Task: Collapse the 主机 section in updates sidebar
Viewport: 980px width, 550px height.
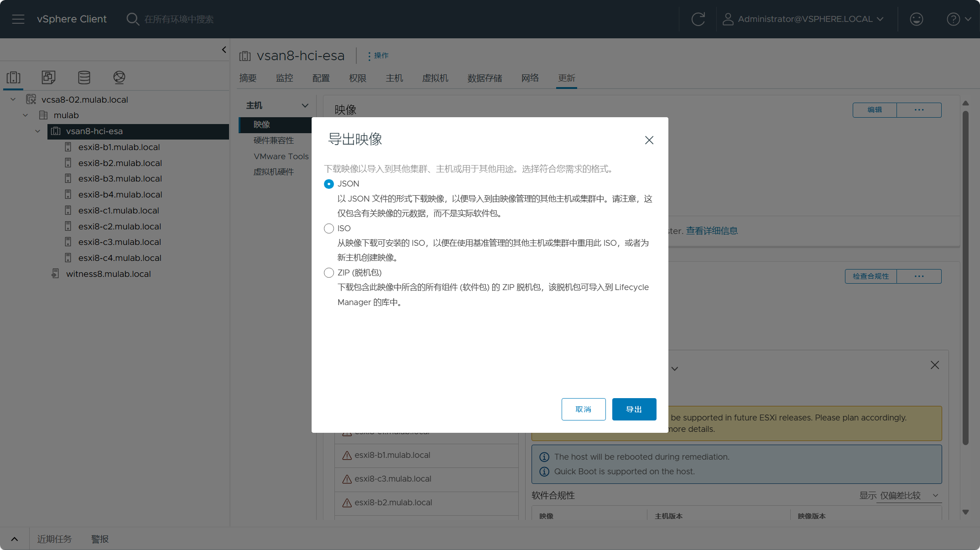Action: pyautogui.click(x=305, y=106)
